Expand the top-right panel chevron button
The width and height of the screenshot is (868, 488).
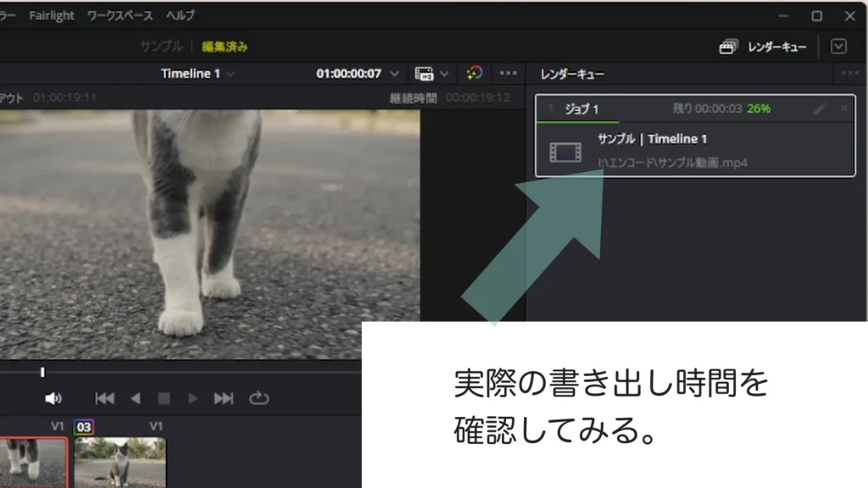point(838,47)
